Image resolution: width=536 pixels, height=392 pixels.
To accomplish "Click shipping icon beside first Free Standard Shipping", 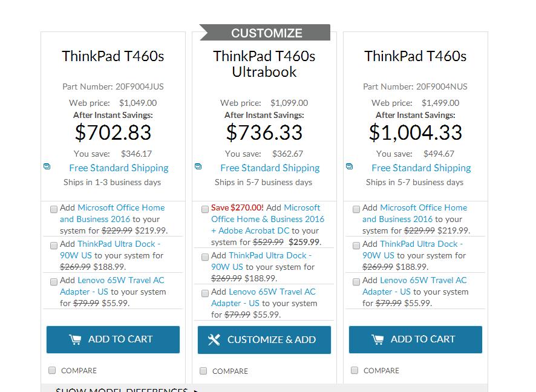I will pos(47,166).
